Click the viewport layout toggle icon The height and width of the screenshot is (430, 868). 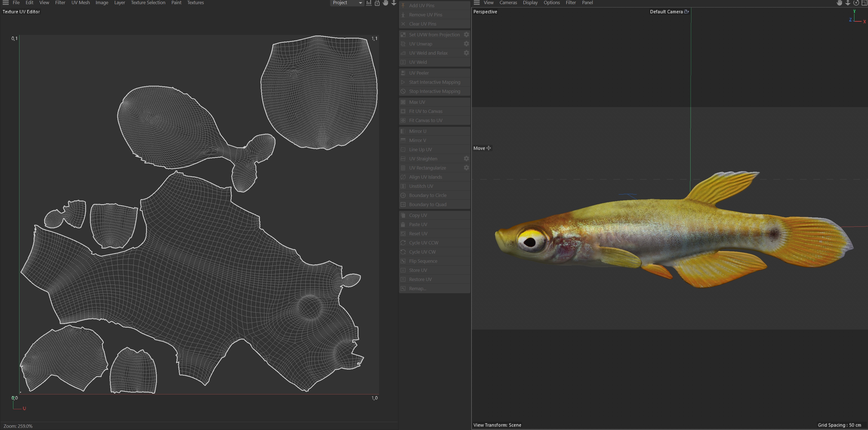864,3
